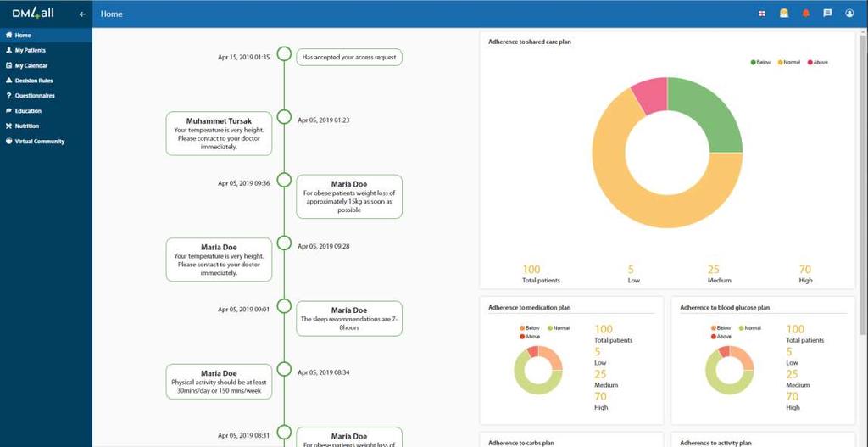Click 'Adherence to carbs plan' heading
This screenshot has width=868, height=447.
[x=521, y=443]
